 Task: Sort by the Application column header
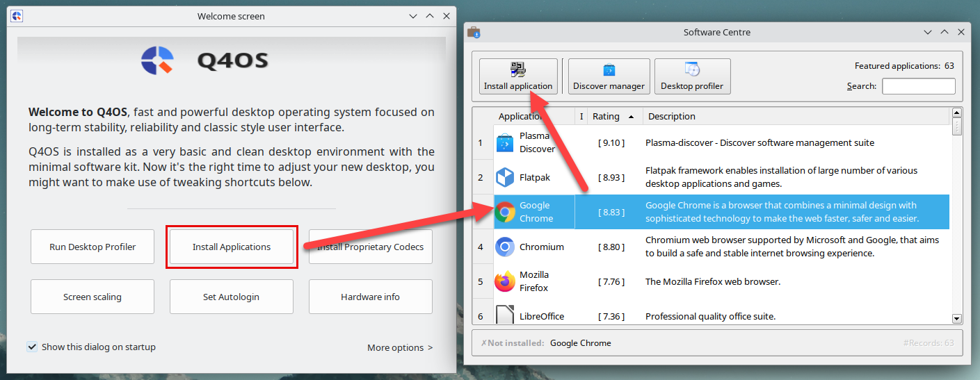534,116
